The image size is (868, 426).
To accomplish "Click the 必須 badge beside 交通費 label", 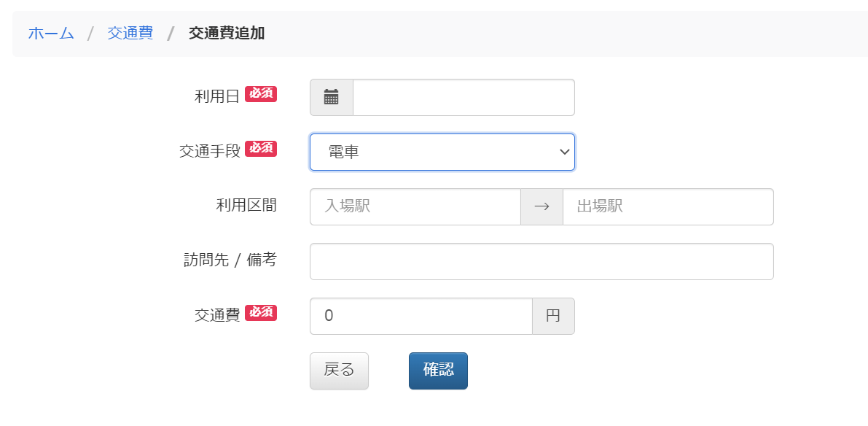I will [x=261, y=312].
